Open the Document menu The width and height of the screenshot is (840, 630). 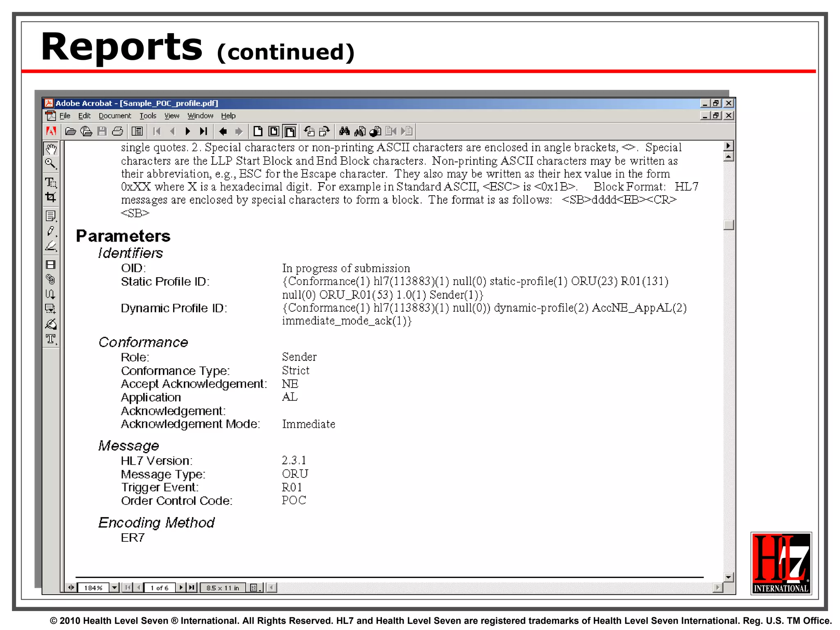tap(115, 116)
